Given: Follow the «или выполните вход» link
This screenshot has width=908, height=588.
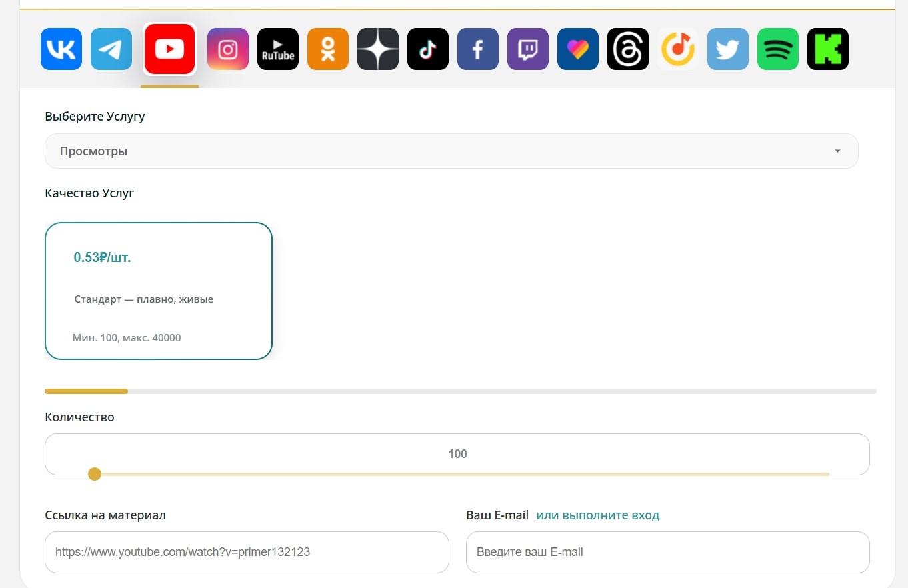Looking at the screenshot, I should [x=598, y=515].
